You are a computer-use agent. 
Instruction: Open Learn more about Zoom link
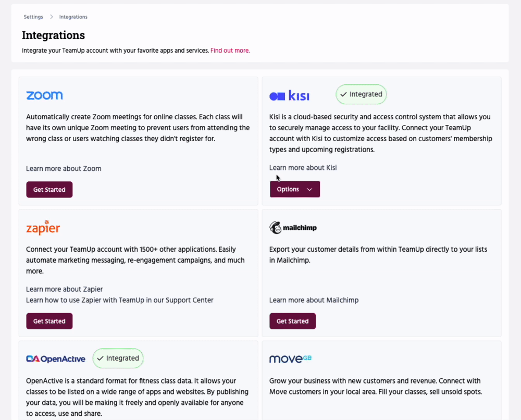[64, 168]
